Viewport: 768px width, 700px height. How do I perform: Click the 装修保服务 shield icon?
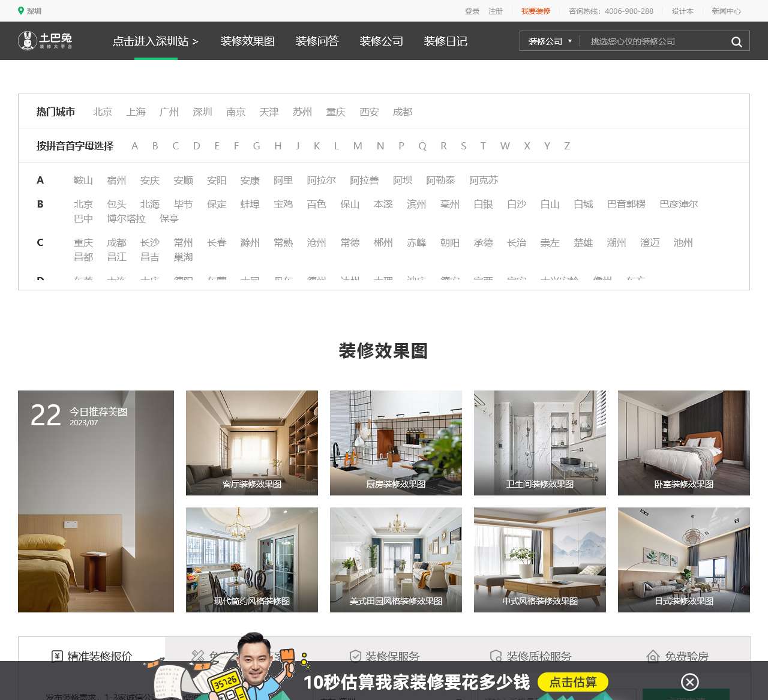[x=355, y=656]
